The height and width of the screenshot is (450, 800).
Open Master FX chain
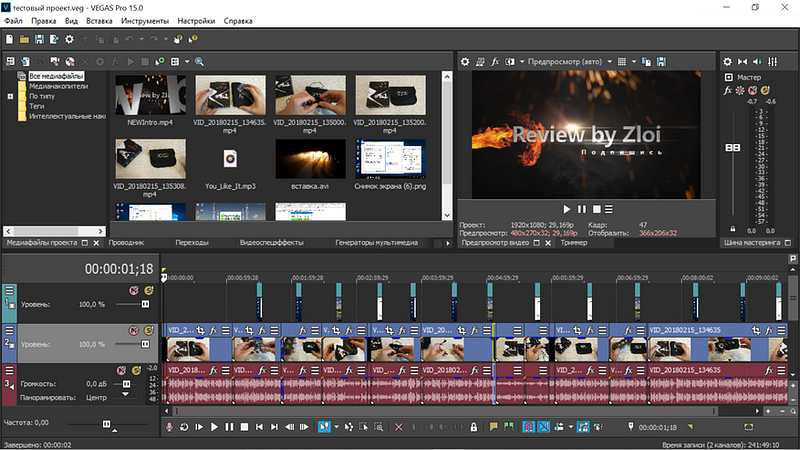(x=728, y=90)
